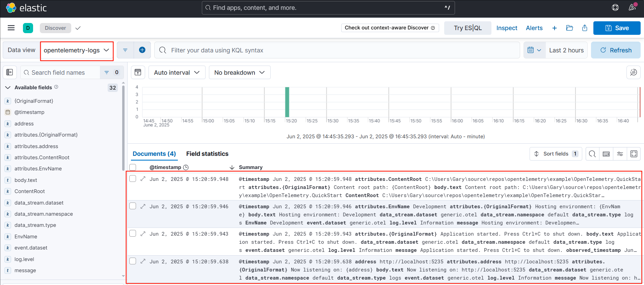
Task: Open the Auto interval dropdown
Action: (177, 72)
